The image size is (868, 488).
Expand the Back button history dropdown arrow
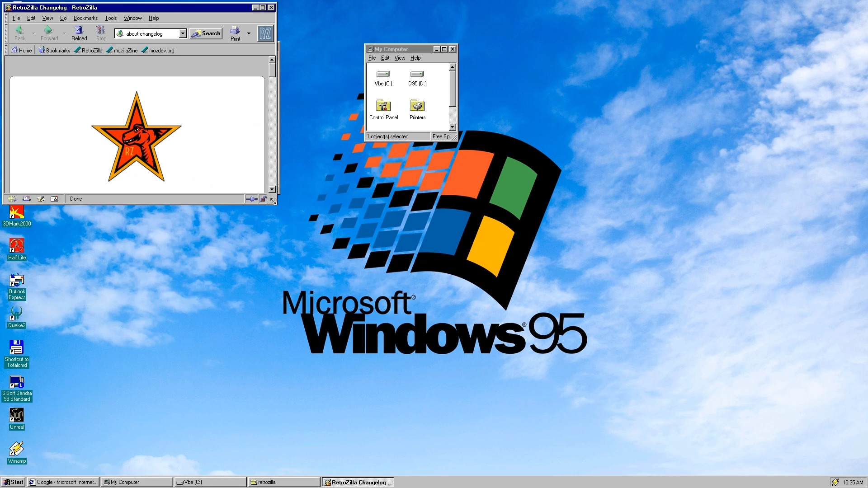tap(33, 33)
